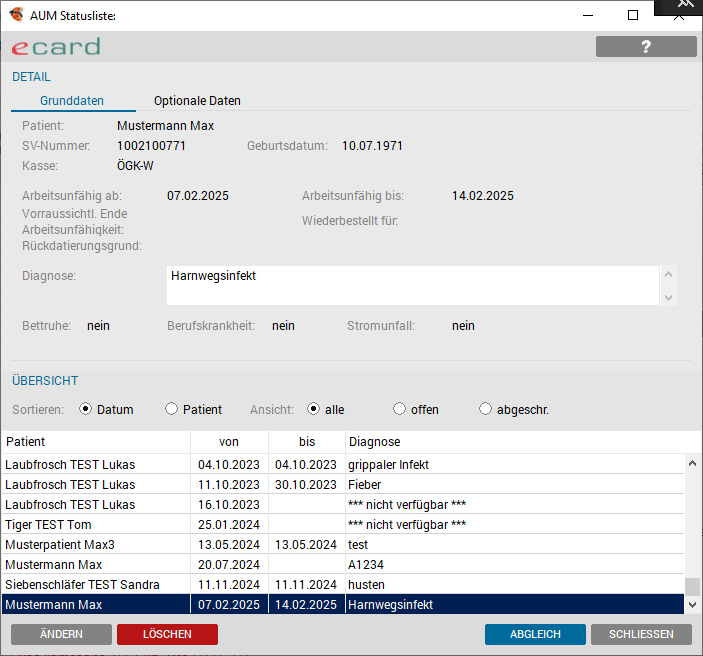Click the ÄNDERN button
The height and width of the screenshot is (656, 703).
tap(61, 634)
